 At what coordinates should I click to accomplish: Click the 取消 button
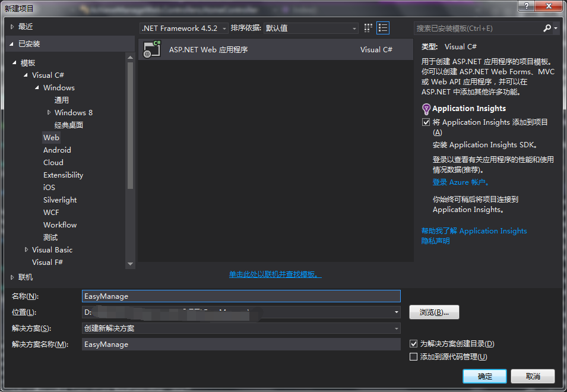click(x=533, y=376)
